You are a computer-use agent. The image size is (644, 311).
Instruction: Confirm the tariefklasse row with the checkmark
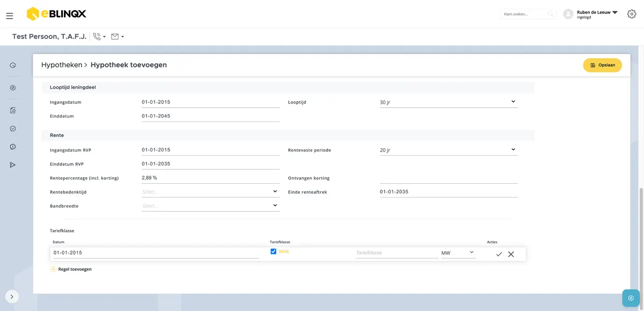click(499, 254)
